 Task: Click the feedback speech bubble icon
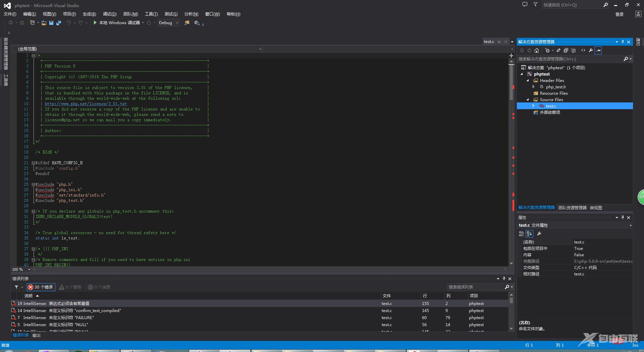pyautogui.click(x=525, y=5)
